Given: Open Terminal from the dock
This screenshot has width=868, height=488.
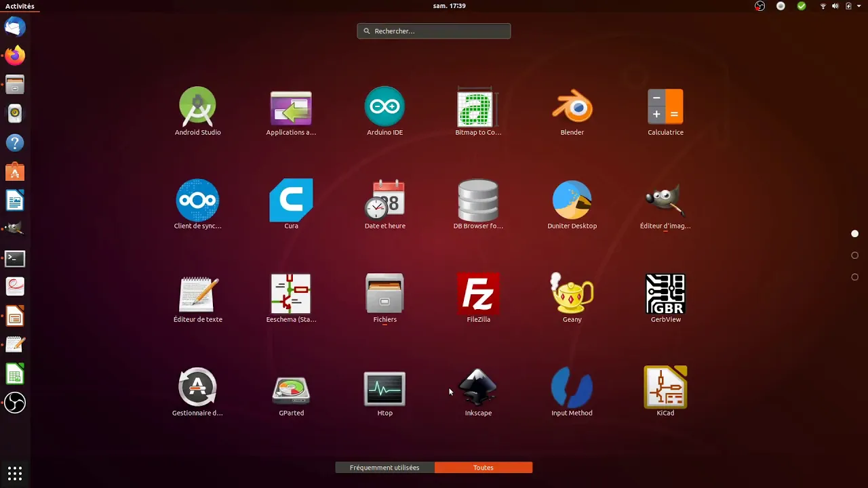Looking at the screenshot, I should 15,259.
